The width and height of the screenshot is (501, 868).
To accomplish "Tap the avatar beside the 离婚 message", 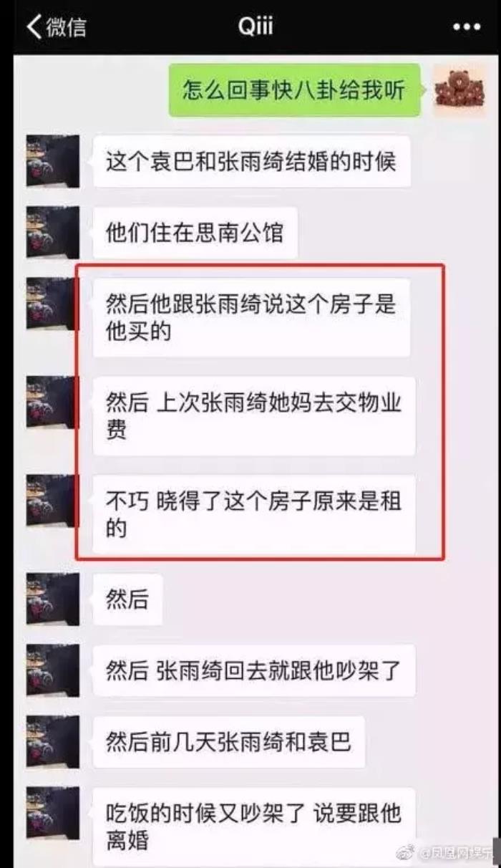I will point(52,813).
